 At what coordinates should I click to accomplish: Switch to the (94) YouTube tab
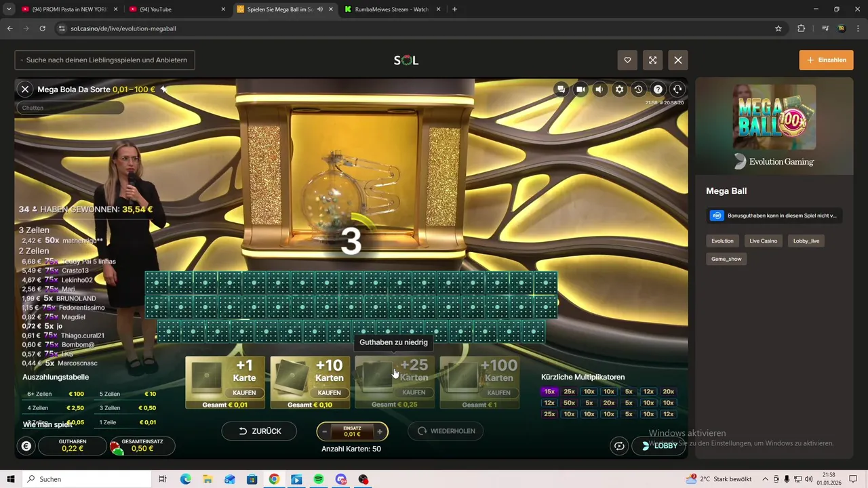[x=176, y=9]
